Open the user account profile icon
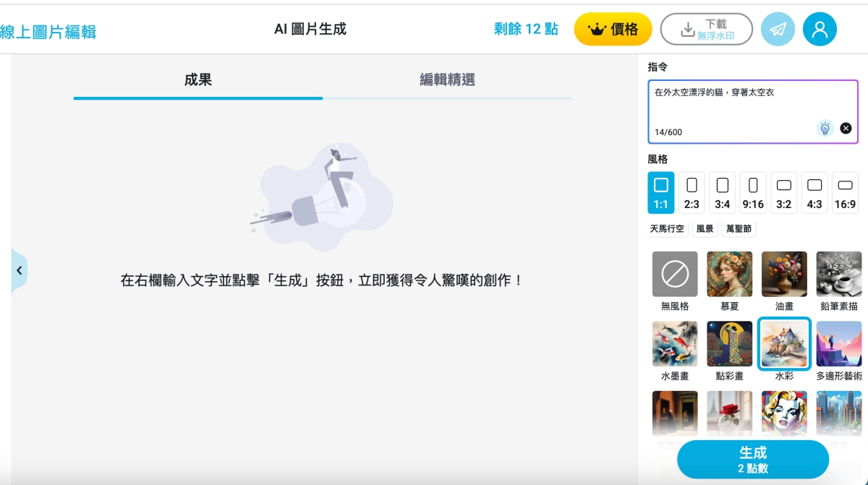Image resolution: width=868 pixels, height=485 pixels. click(x=820, y=29)
